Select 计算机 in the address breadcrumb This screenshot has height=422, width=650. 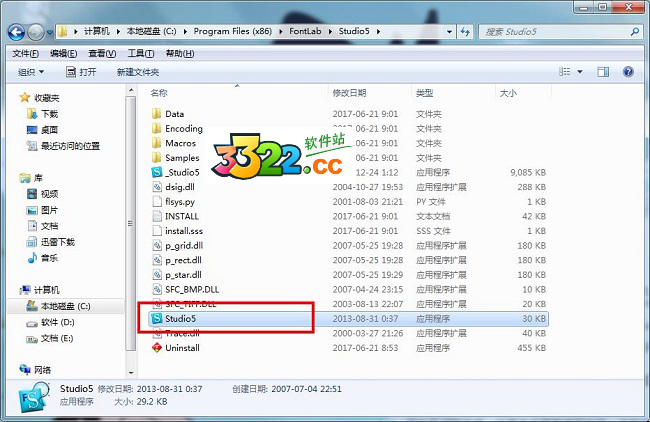[x=97, y=32]
